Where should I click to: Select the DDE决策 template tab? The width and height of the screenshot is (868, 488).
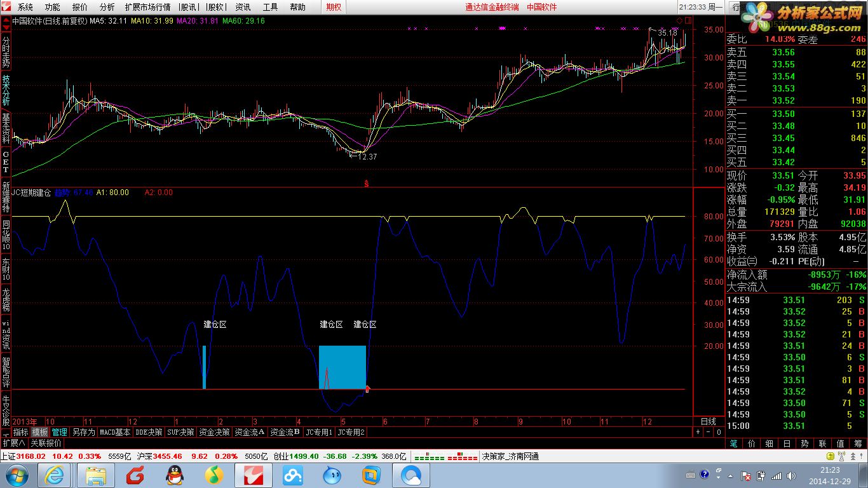pyautogui.click(x=149, y=432)
